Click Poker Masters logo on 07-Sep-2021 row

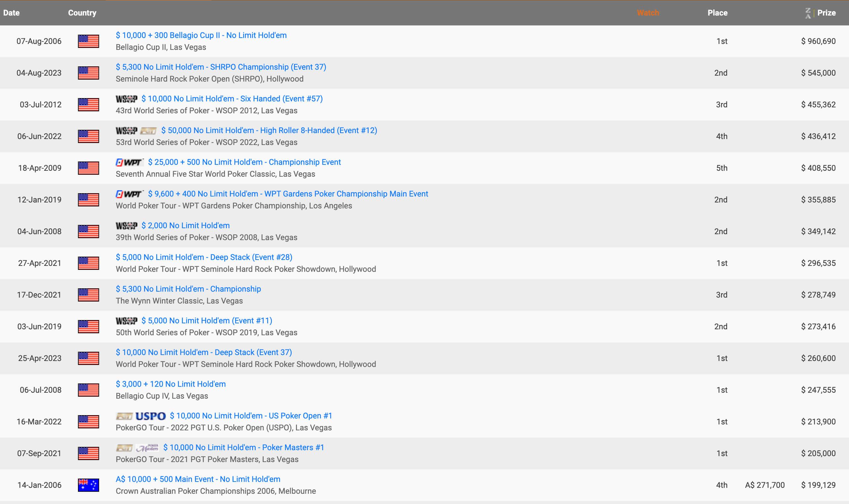(x=147, y=448)
